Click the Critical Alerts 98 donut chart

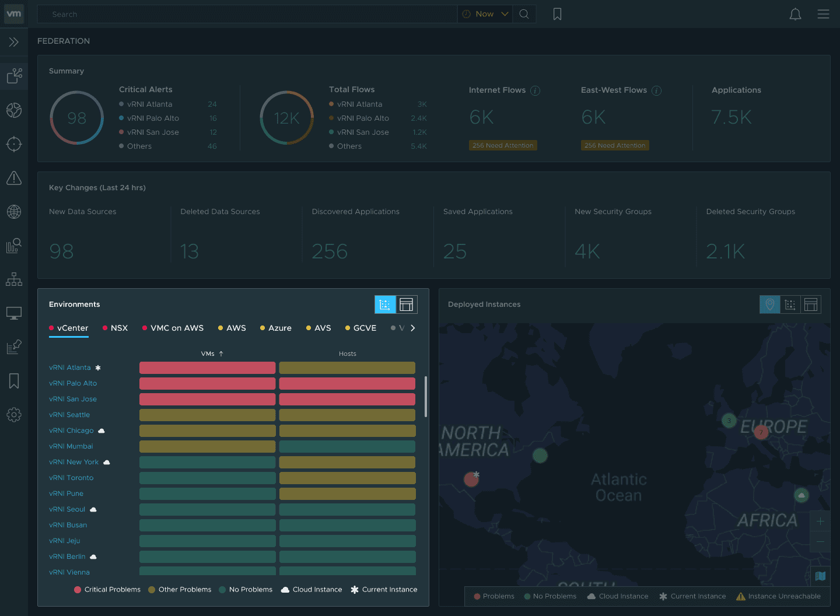point(77,118)
